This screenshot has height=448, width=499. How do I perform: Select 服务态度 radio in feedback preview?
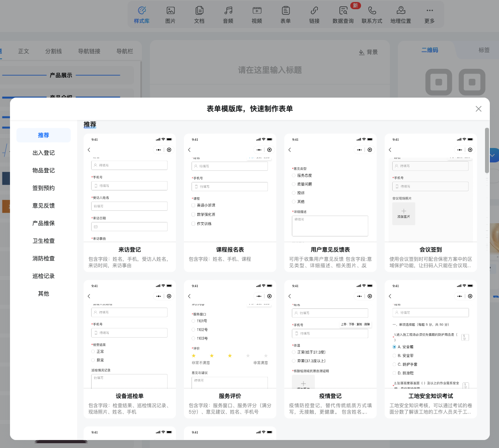point(294,175)
